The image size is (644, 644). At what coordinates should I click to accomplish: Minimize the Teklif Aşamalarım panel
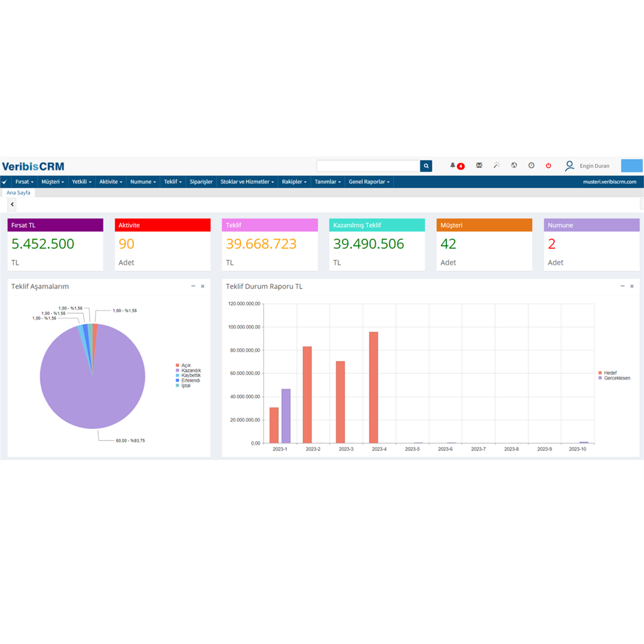tap(193, 286)
